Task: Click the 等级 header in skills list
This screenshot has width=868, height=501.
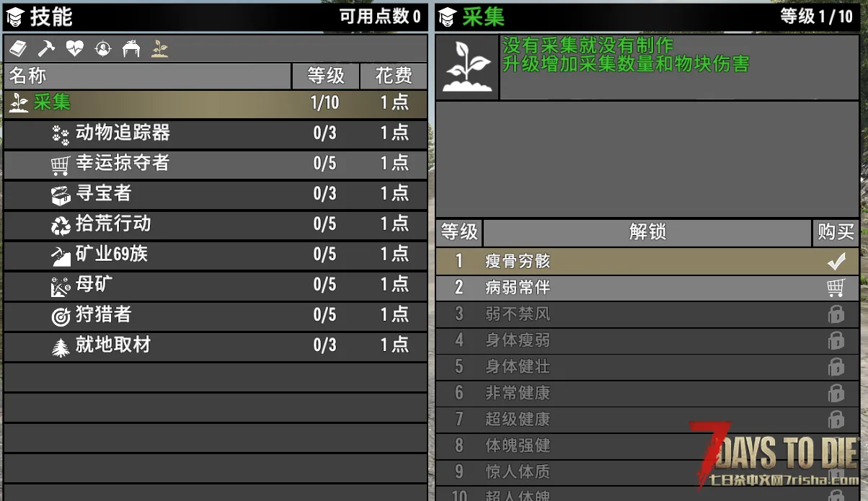Action: pos(325,76)
